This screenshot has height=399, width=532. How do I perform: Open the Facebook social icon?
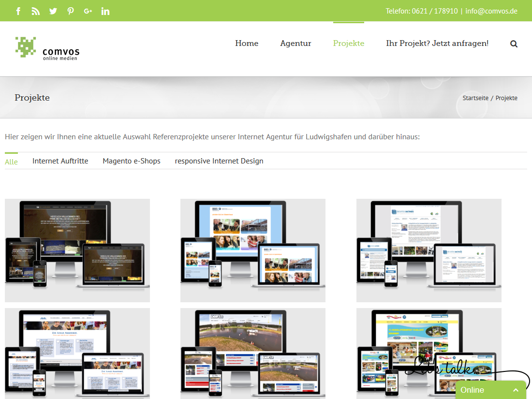click(18, 11)
